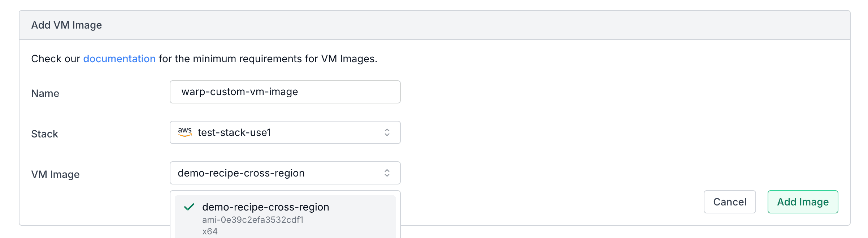The image size is (868, 238).
Task: Click the Add Image button
Action: point(802,202)
